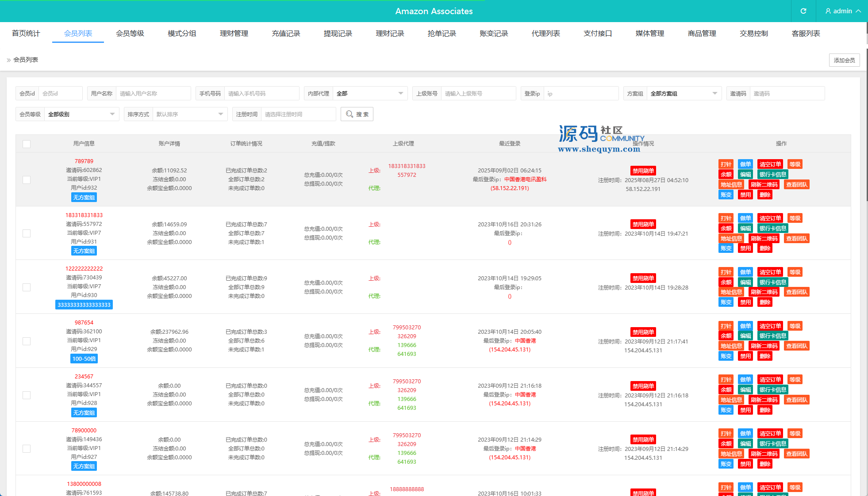Click 删除 for user 234567

[765, 410]
